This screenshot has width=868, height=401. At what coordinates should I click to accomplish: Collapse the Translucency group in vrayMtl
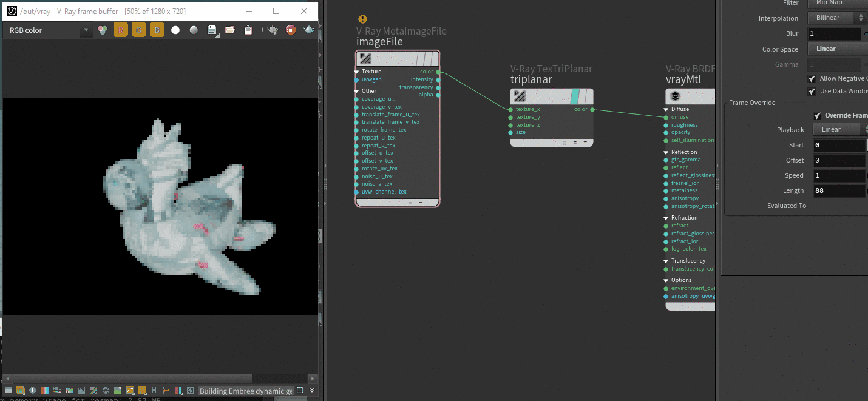click(x=666, y=261)
